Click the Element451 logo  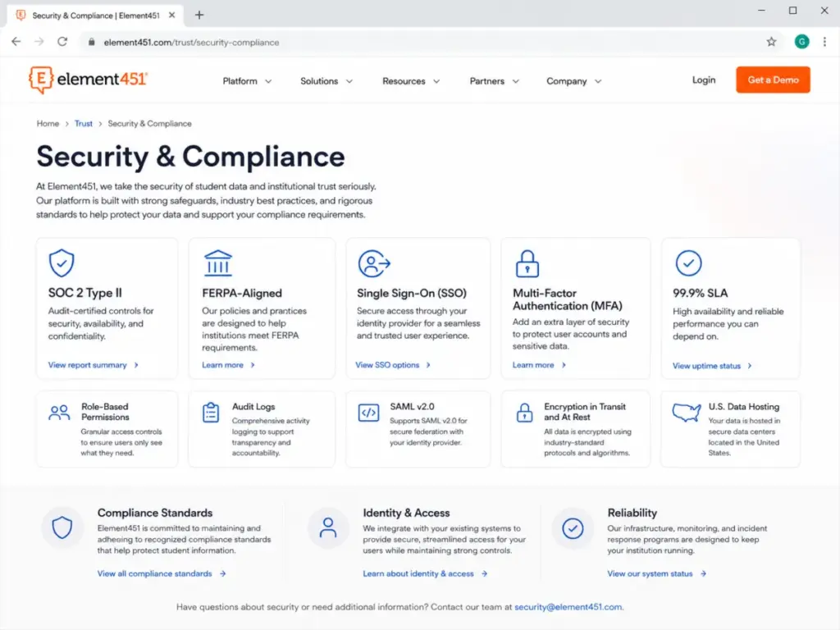[89, 80]
